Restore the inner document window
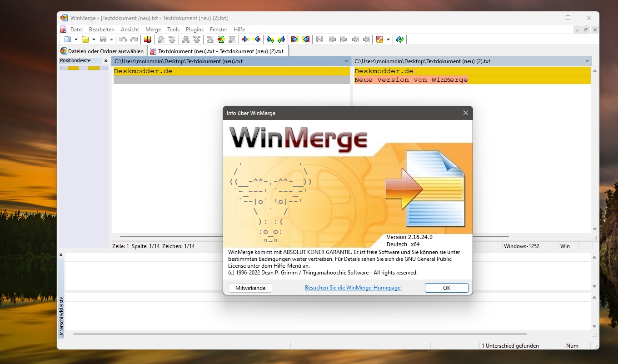Viewport: 618px width, 364px height. (x=586, y=30)
